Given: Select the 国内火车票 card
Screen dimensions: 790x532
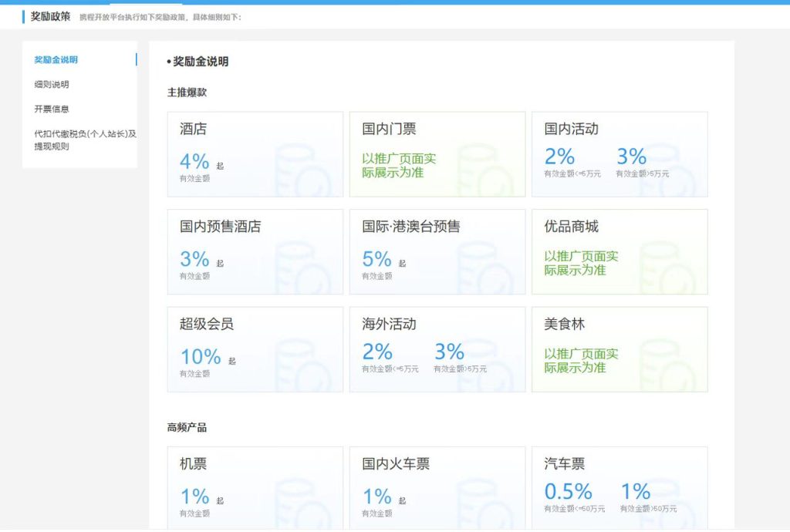Looking at the screenshot, I should (x=437, y=487).
